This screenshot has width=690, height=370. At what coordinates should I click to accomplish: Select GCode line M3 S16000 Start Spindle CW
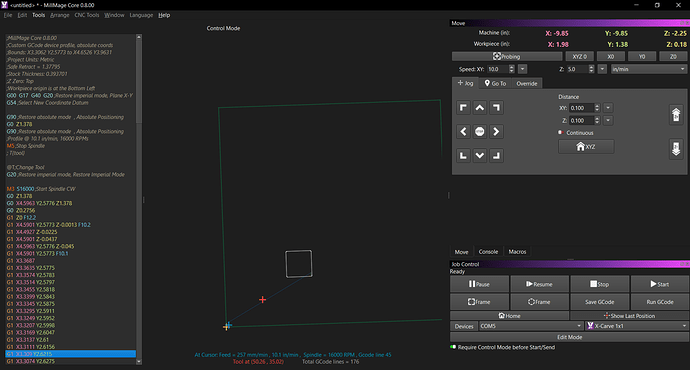(x=41, y=189)
